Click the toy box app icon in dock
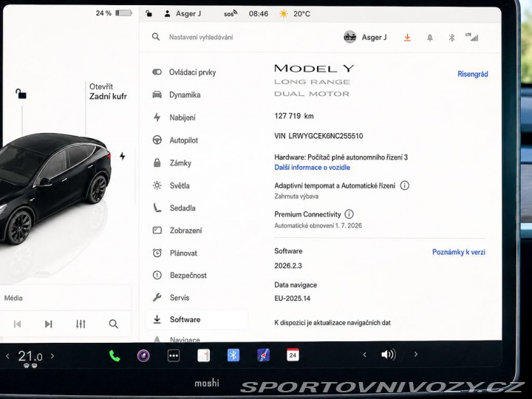 pos(204,355)
